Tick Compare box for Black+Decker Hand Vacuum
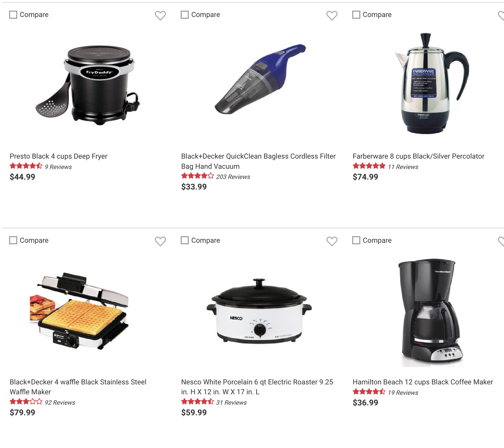 185,15
